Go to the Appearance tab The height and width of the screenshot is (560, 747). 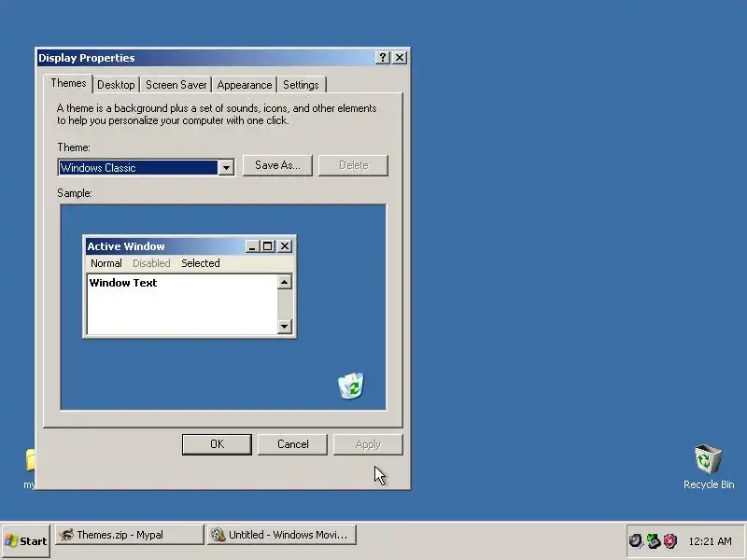[245, 85]
